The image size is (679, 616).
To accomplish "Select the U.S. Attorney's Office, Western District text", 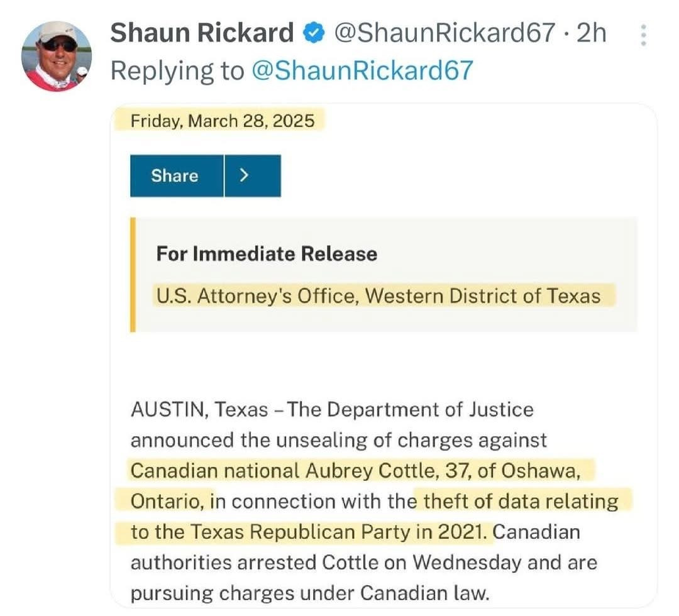I will point(378,295).
